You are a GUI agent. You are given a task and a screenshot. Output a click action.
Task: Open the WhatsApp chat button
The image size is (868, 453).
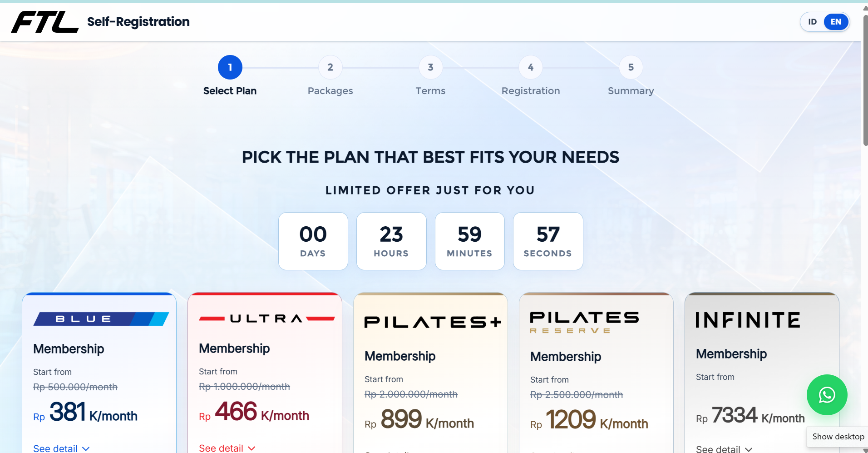827,394
